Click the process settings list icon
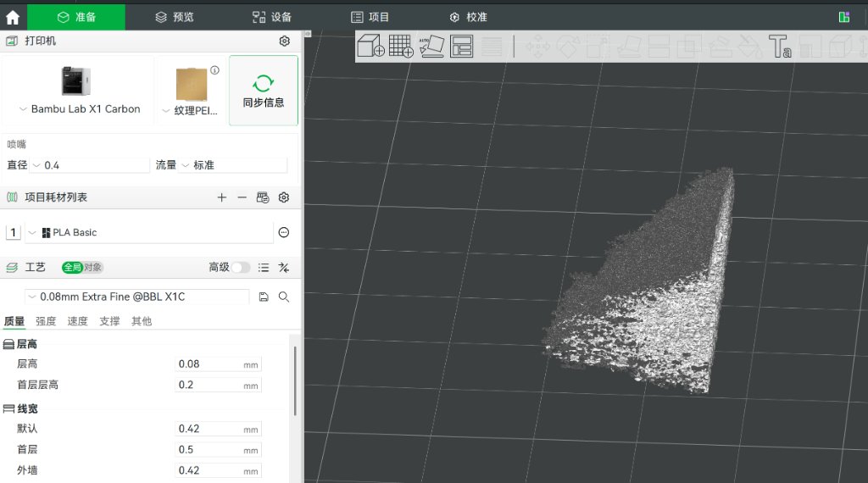Image resolution: width=868 pixels, height=483 pixels. (x=264, y=268)
